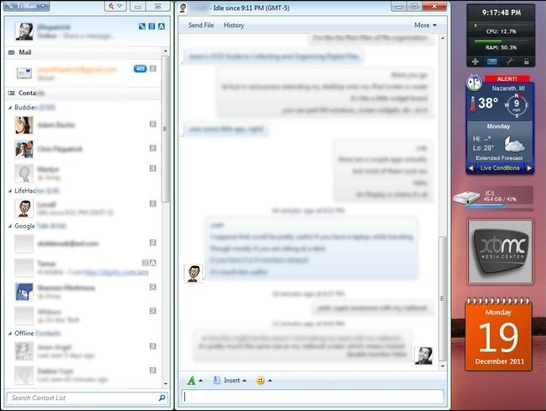
Task: Open the font formatting A icon
Action: (191, 380)
